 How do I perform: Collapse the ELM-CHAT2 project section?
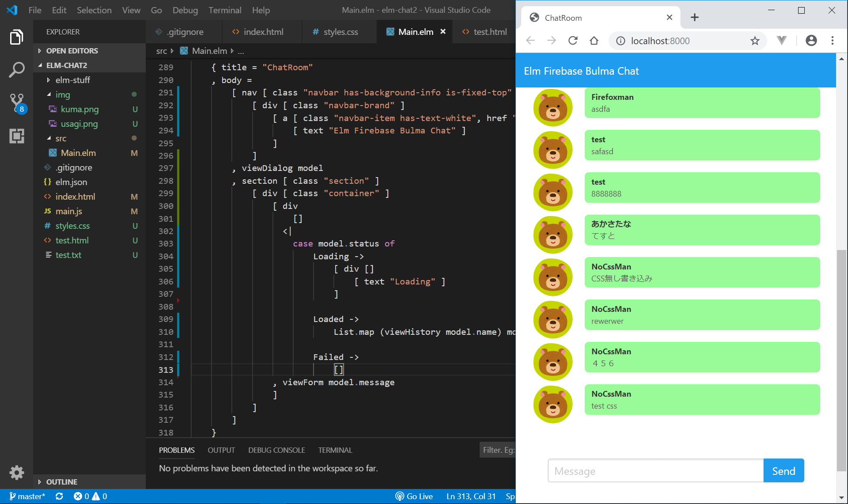[x=89, y=65]
